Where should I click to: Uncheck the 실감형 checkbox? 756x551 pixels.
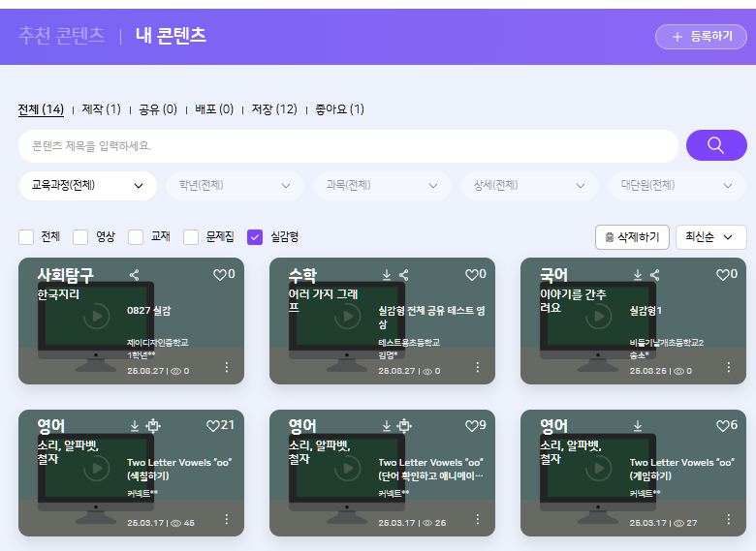tap(256, 236)
